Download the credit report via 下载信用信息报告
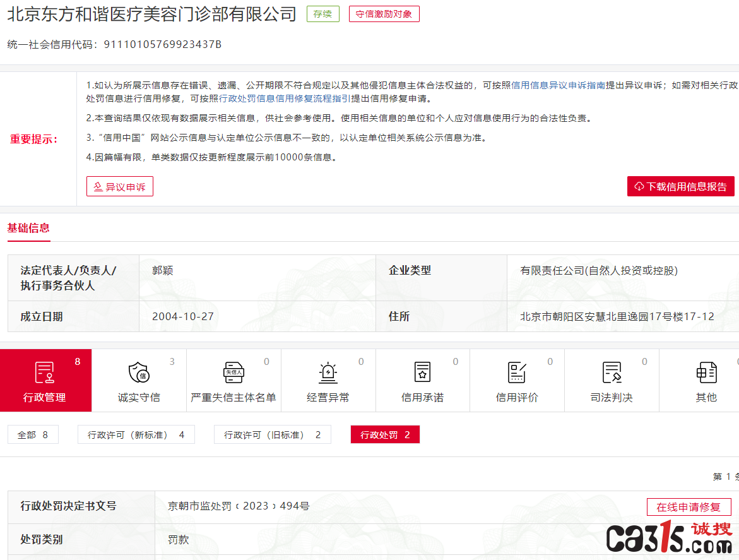Image resolution: width=739 pixels, height=560 pixels. [680, 186]
